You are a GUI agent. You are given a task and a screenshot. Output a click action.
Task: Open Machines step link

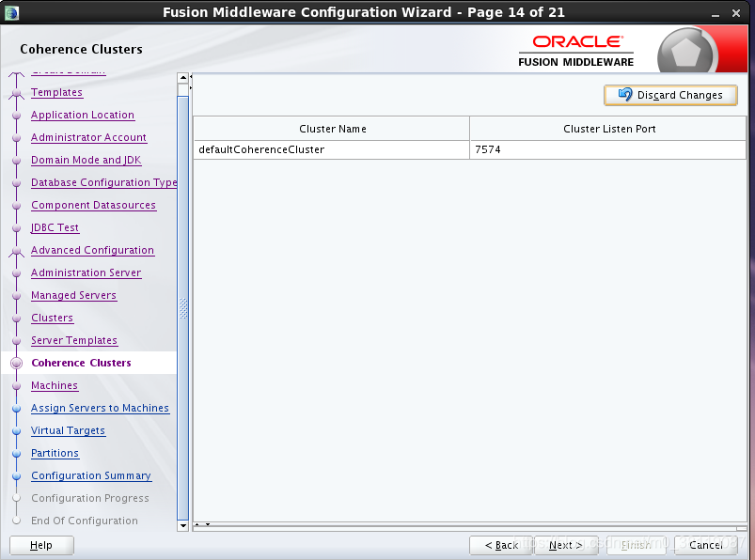55,385
